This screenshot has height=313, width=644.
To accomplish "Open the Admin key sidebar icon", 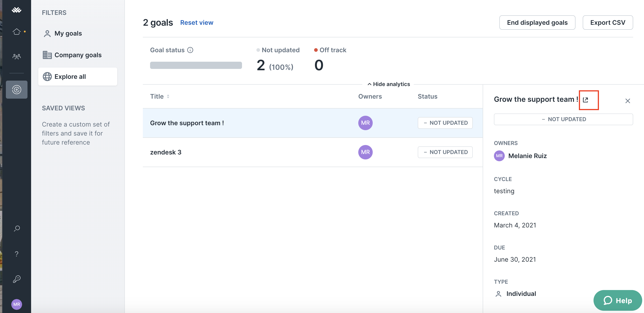I will [x=16, y=279].
